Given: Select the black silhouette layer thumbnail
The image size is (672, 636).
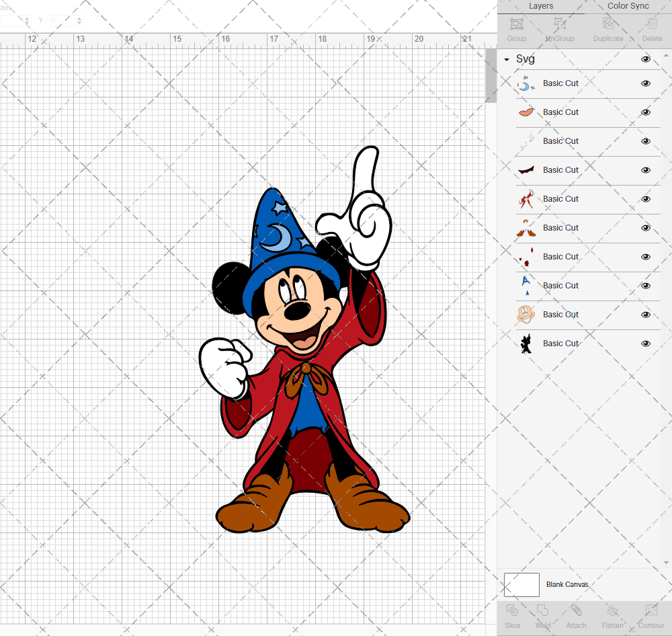Looking at the screenshot, I should pos(526,343).
